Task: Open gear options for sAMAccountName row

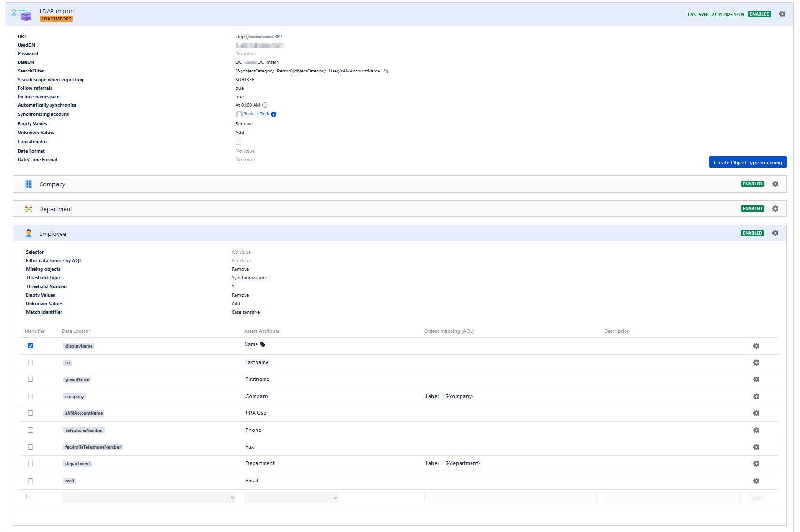Action: 756,413
